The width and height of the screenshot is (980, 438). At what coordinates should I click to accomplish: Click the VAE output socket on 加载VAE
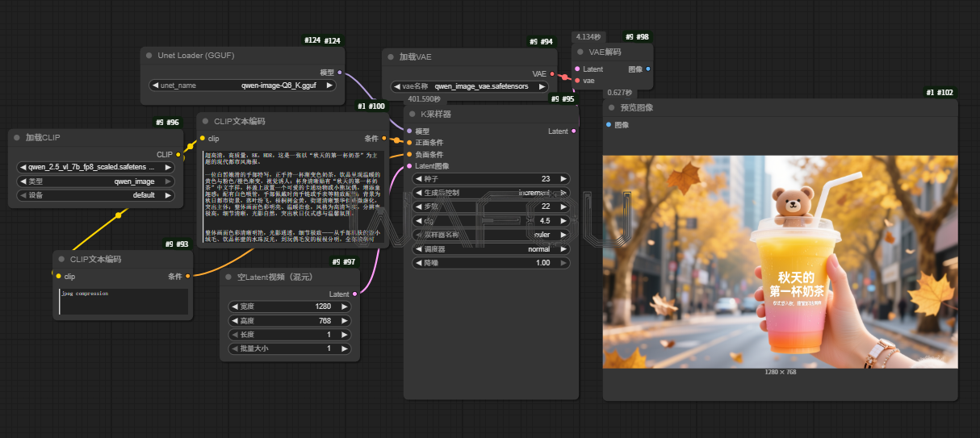click(x=552, y=73)
